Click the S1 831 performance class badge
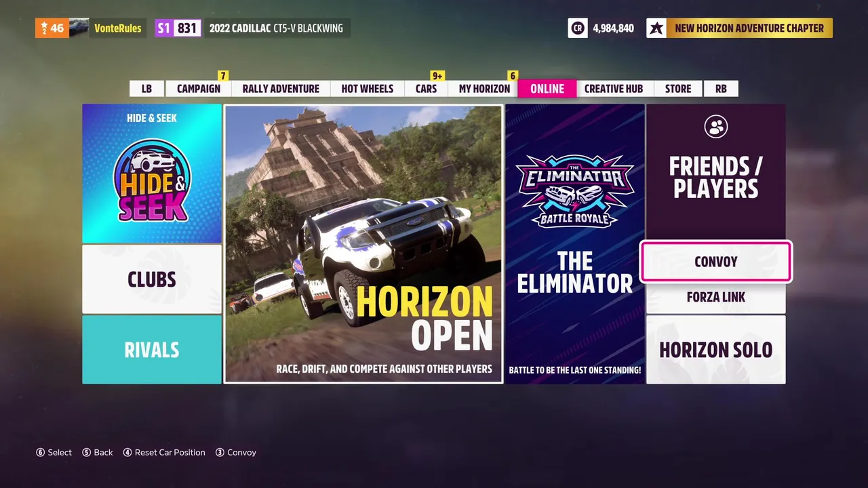 point(178,28)
